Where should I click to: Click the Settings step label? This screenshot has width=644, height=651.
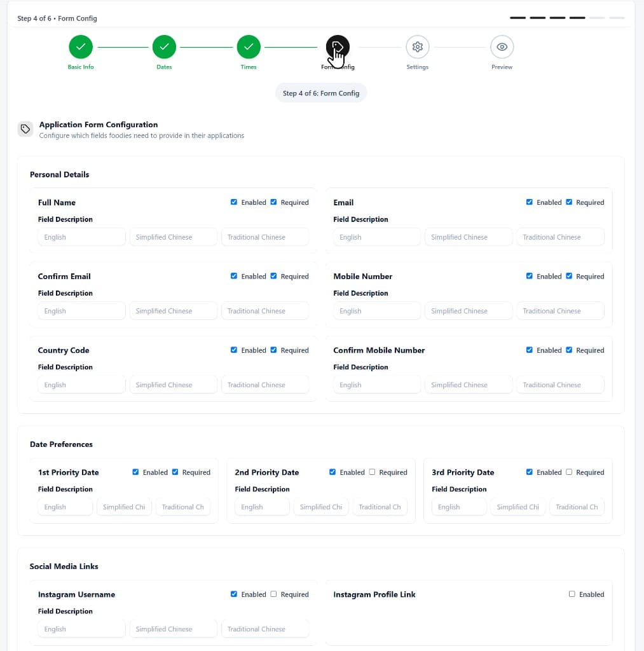417,67
